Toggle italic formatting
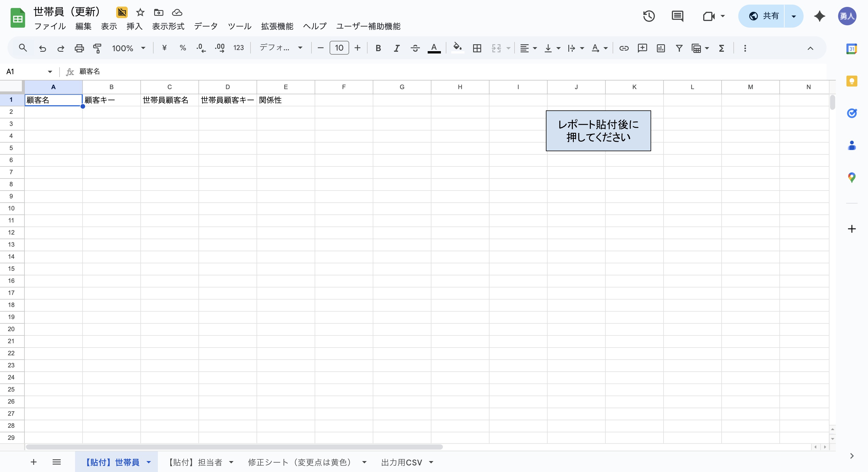The height and width of the screenshot is (472, 868). click(397, 48)
